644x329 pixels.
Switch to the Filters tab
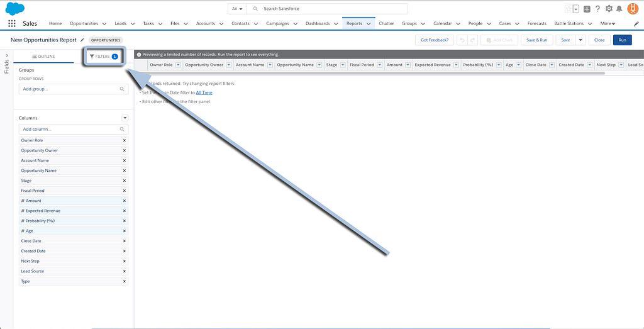click(x=104, y=57)
